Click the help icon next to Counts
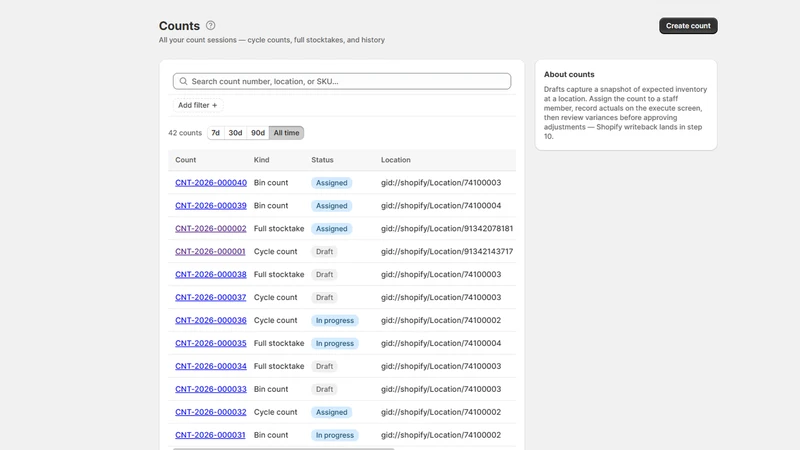The height and width of the screenshot is (450, 800). click(210, 26)
